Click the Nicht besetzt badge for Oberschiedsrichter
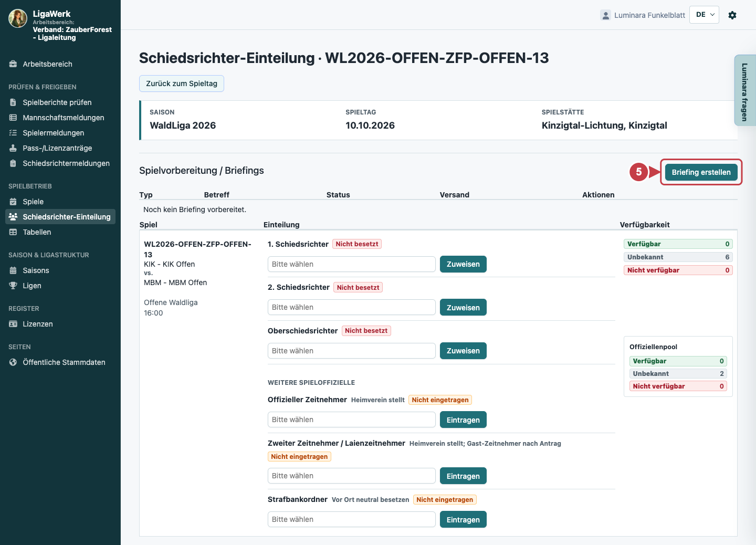This screenshot has width=756, height=545. tap(366, 331)
